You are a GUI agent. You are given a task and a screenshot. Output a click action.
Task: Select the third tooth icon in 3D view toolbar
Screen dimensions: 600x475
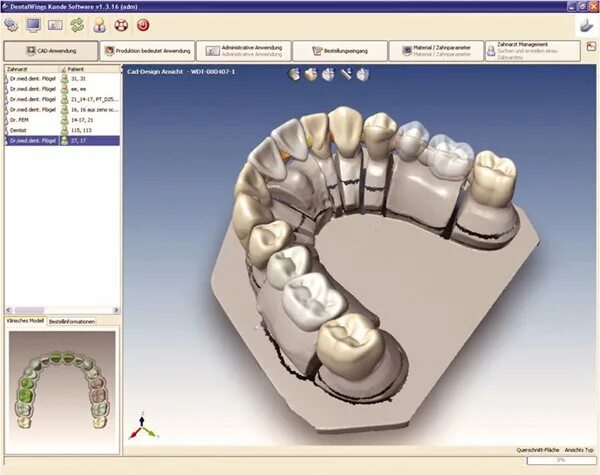click(x=328, y=74)
